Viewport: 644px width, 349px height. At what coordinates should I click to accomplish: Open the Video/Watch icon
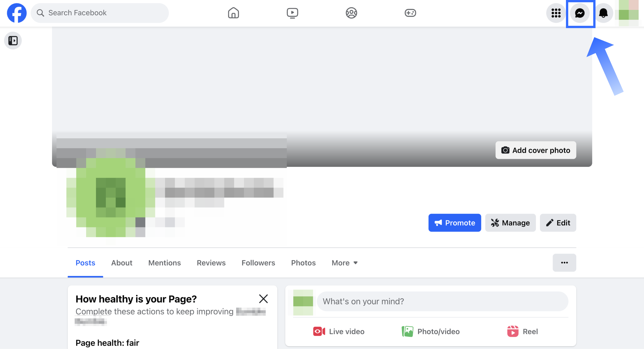[292, 13]
